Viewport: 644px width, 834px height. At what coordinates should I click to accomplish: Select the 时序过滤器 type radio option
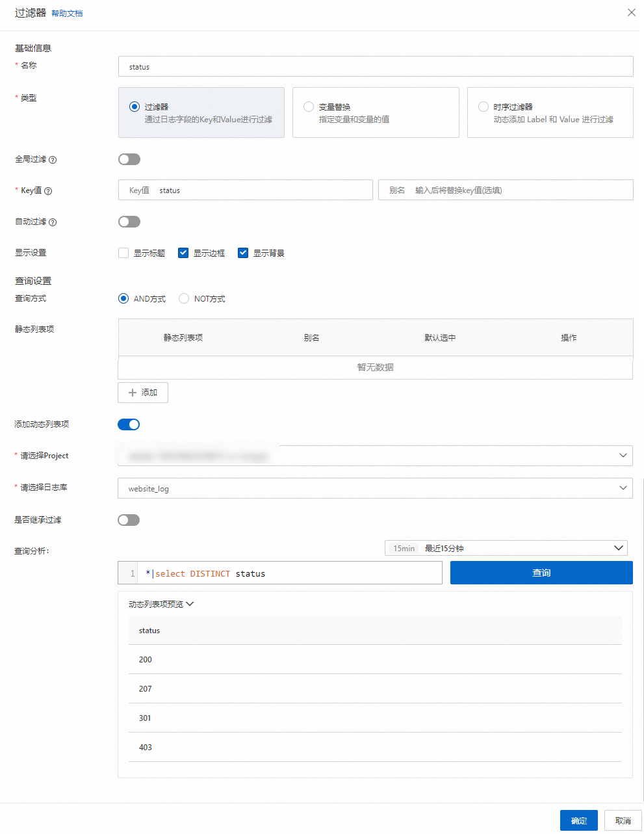(483, 107)
